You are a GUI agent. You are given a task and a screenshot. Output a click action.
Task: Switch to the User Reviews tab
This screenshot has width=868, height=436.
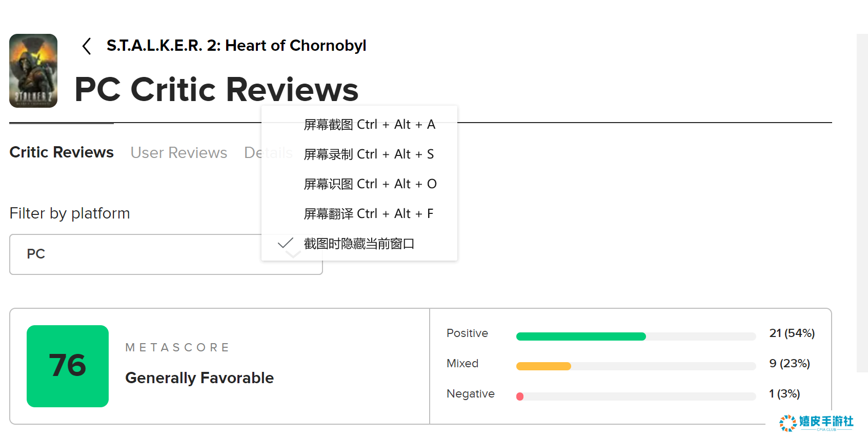(x=178, y=153)
